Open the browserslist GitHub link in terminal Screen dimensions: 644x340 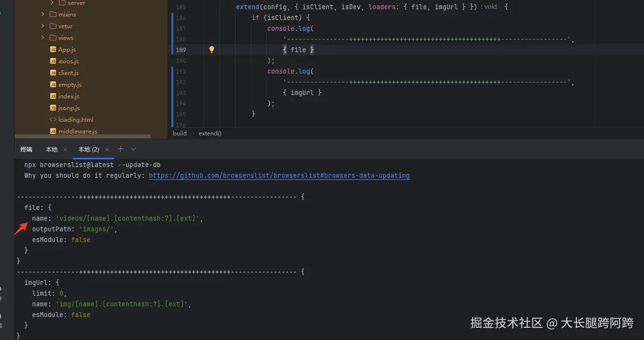coord(279,175)
